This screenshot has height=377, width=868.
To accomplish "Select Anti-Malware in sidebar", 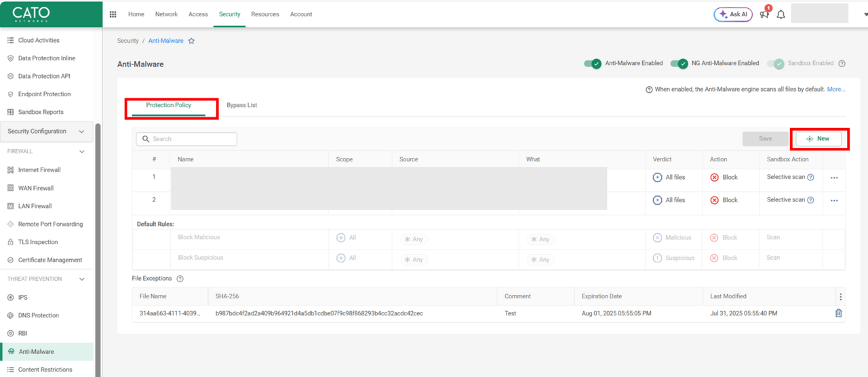I will [x=47, y=352].
